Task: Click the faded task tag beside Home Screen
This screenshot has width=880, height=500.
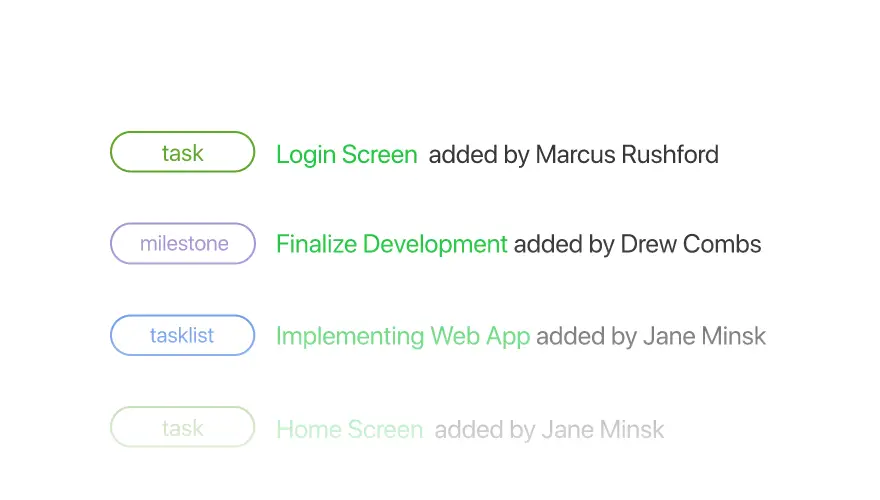Action: pyautogui.click(x=182, y=428)
